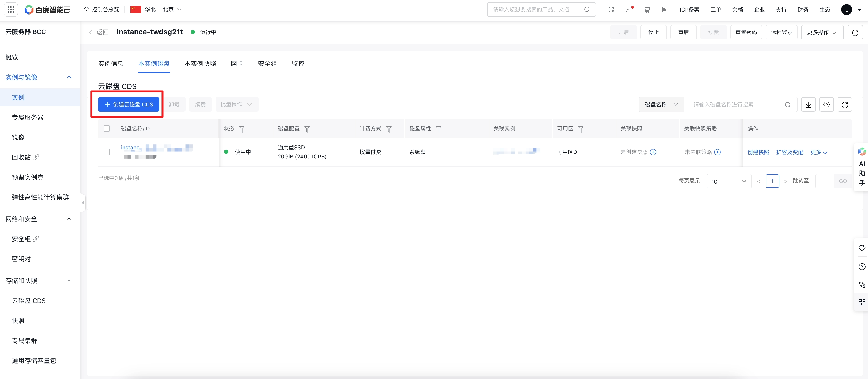
Task: Filter by 计费方式 column
Action: (x=389, y=129)
